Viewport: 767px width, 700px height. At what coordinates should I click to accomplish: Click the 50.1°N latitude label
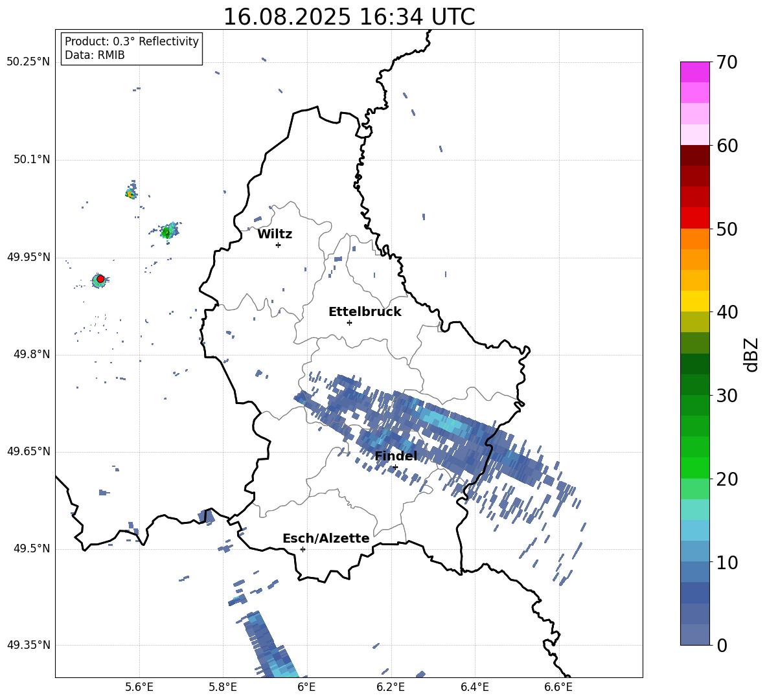click(x=31, y=159)
